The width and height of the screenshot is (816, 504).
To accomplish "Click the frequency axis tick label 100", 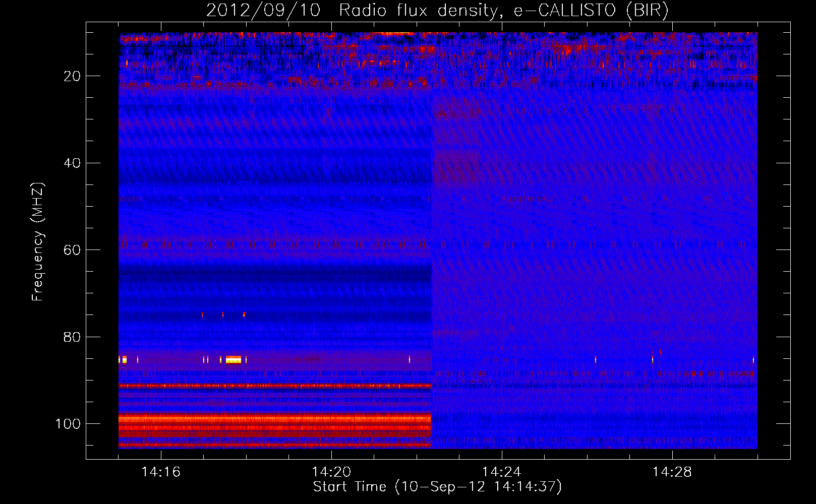I will pos(68,424).
